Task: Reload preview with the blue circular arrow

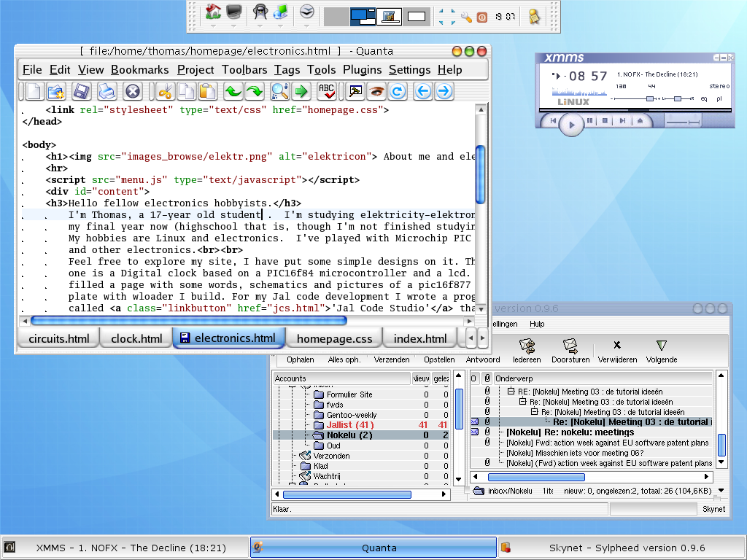Action: click(x=398, y=91)
